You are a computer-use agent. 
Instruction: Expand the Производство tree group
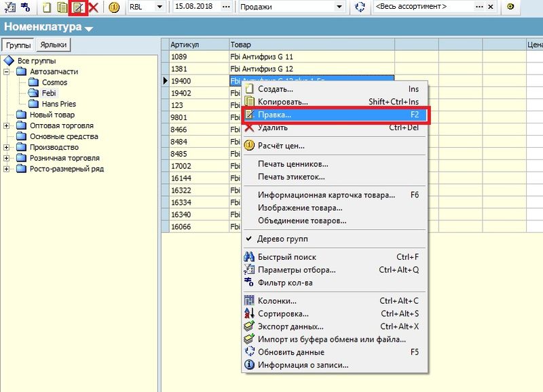coord(7,147)
